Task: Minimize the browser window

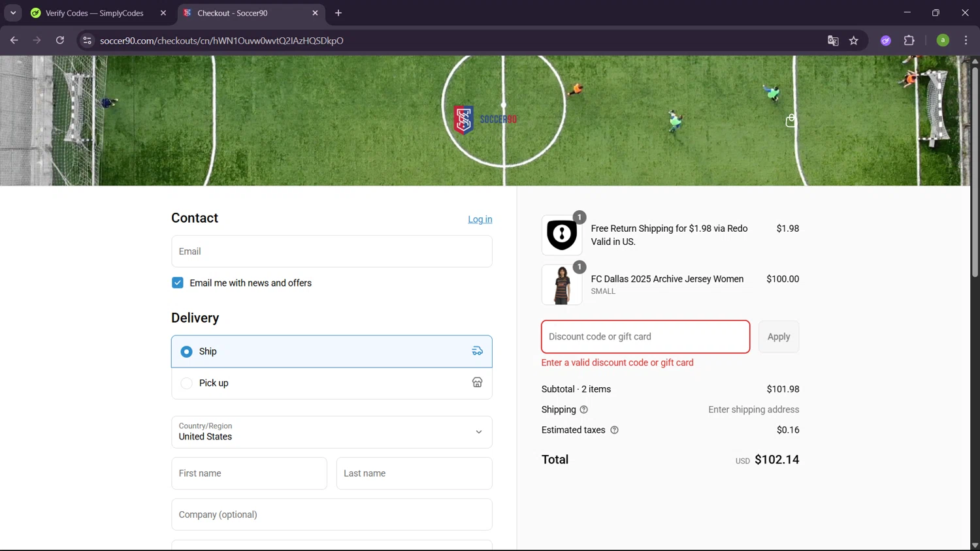Action: pos(907,13)
